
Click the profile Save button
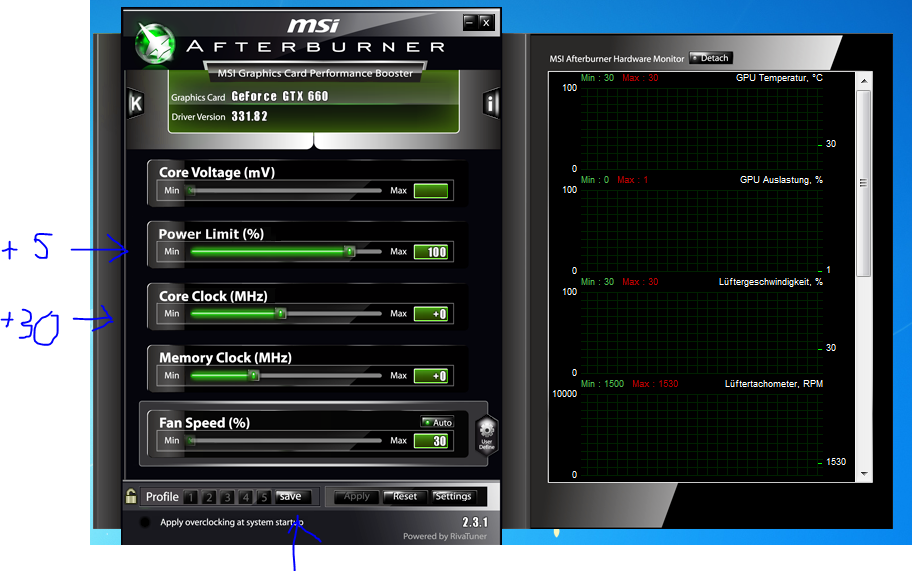click(293, 497)
